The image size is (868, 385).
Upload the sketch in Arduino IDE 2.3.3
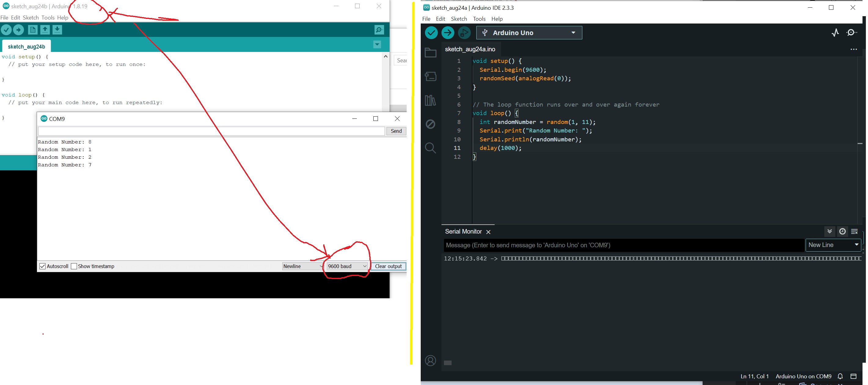click(x=448, y=33)
